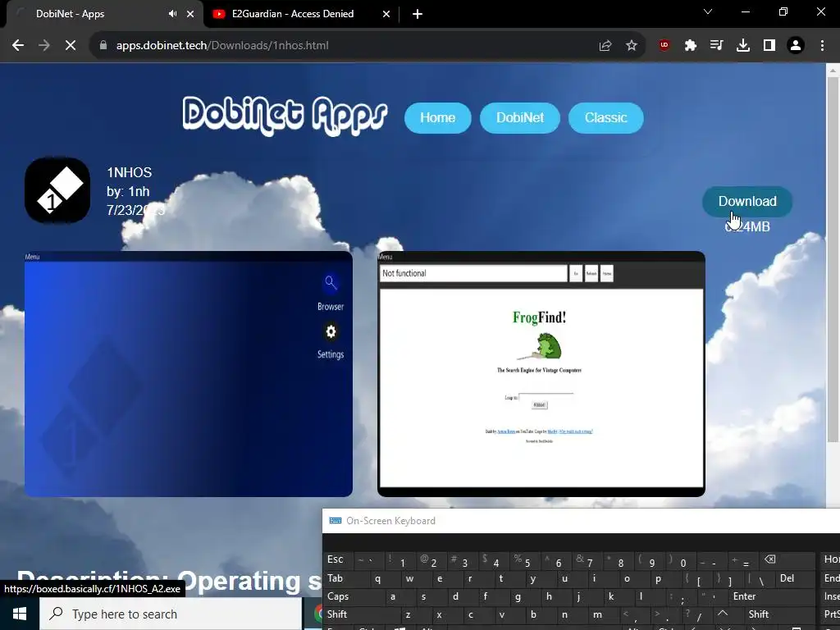The image size is (840, 630).
Task: Open the uBlock Origin extension icon
Action: tap(664, 46)
